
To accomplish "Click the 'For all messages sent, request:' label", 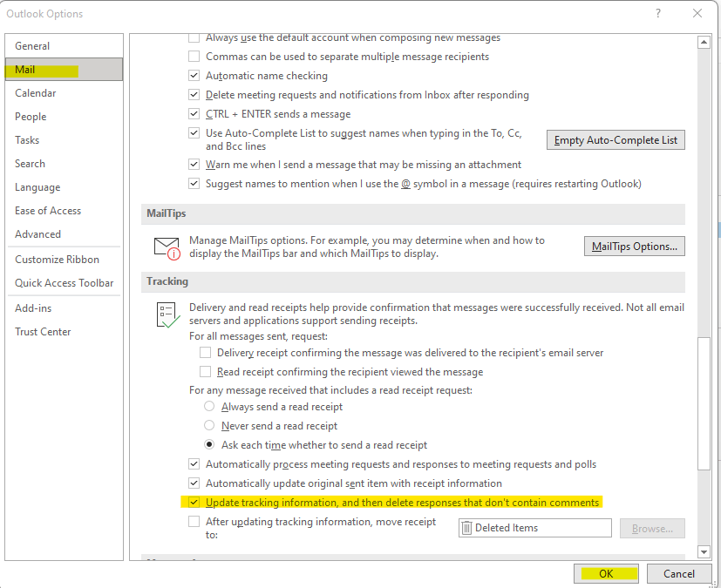I will pyautogui.click(x=258, y=336).
